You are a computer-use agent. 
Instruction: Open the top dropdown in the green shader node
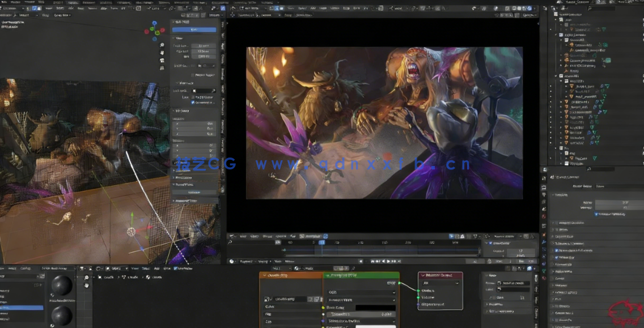361,293
